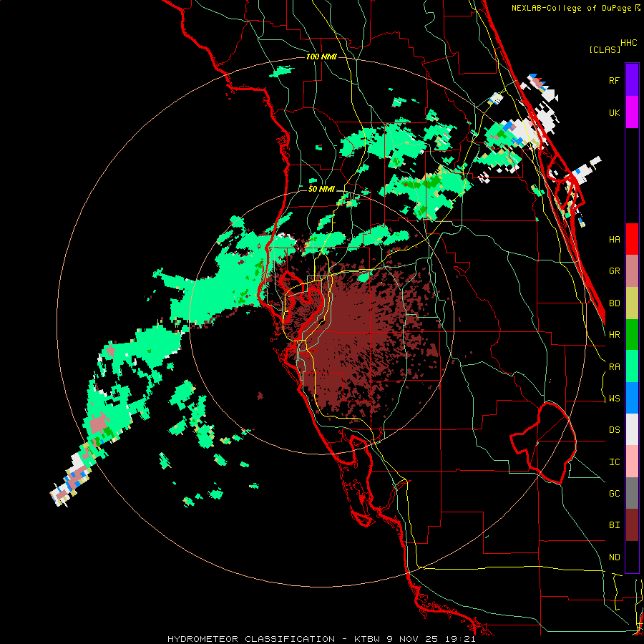This screenshot has height=644, width=644.
Task: Click the HYDROMETEOR CLASSIFICATION title text
Action: (251, 639)
